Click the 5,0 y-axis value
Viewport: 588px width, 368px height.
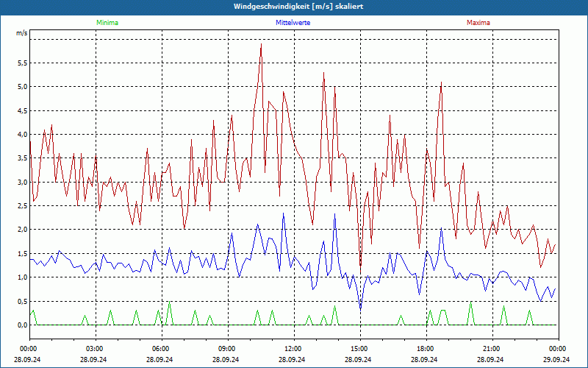coord(23,87)
